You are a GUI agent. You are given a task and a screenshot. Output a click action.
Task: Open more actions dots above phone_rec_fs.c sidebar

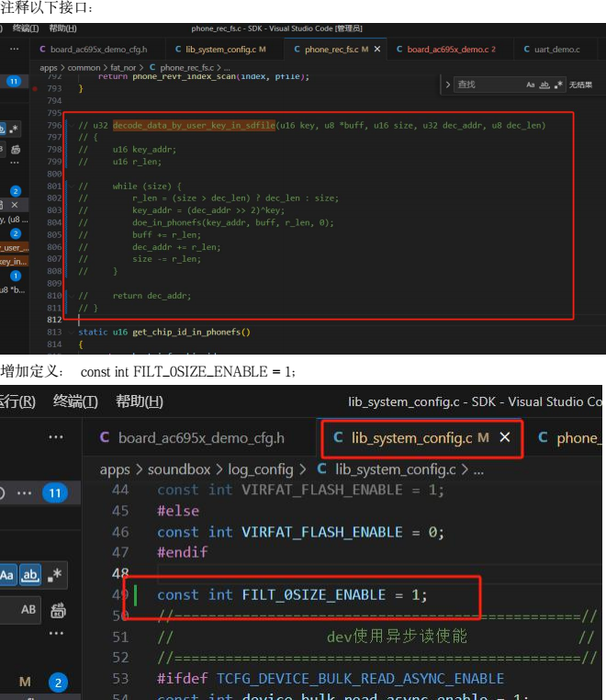15,49
